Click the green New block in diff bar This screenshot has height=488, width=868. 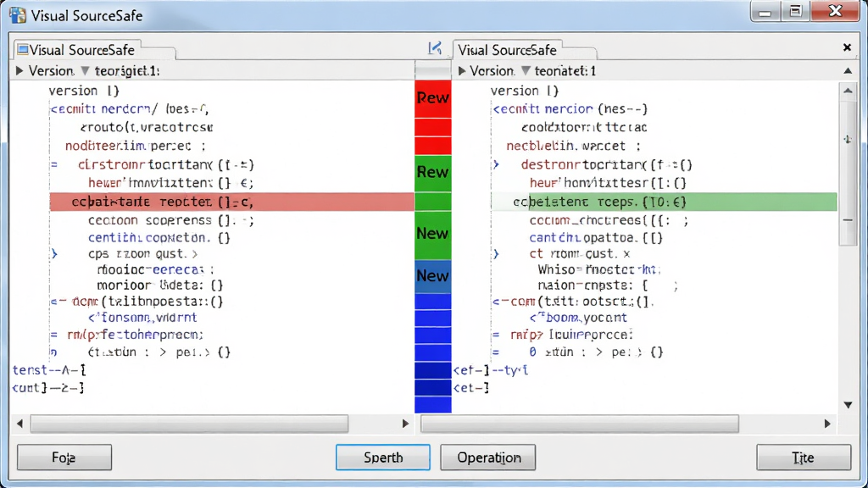pos(433,234)
